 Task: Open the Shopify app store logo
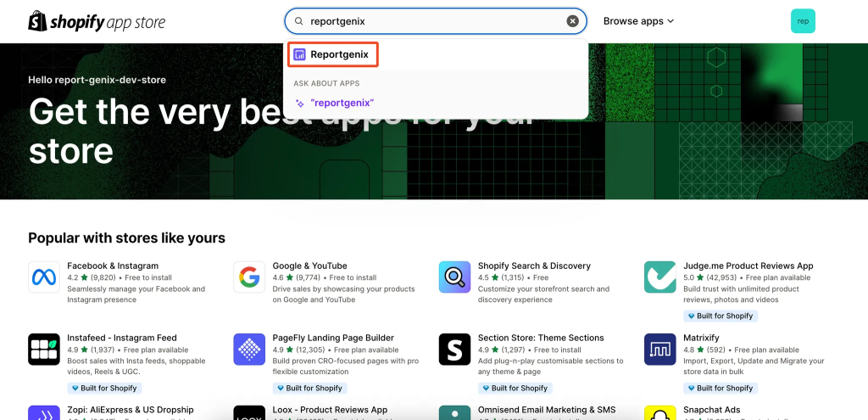click(97, 21)
